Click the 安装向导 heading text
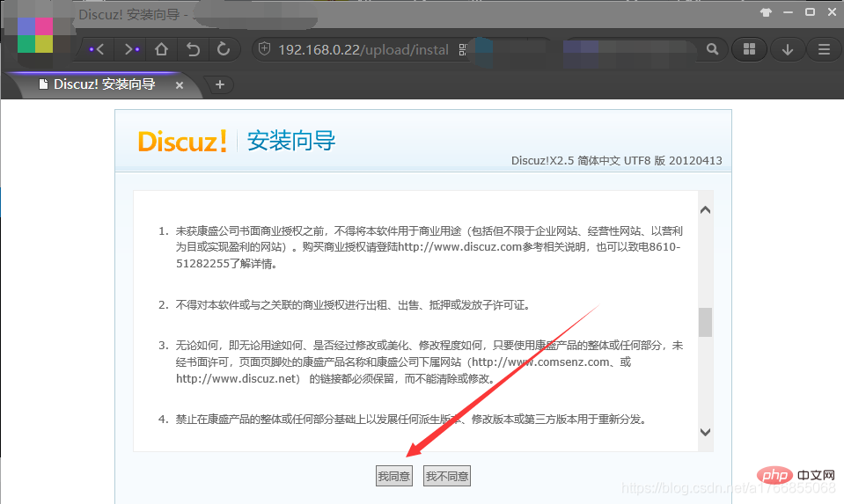The height and width of the screenshot is (504, 844). 291,141
